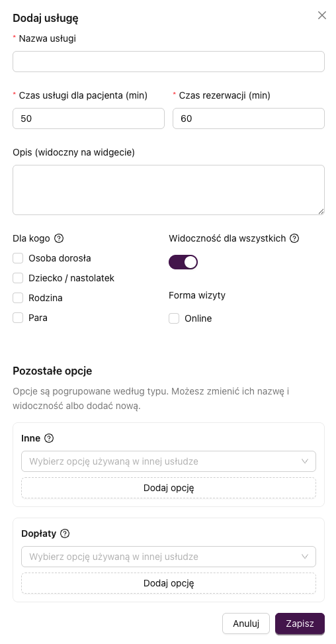Select the Rodzina checkbox
The image size is (336, 644).
coord(18,298)
